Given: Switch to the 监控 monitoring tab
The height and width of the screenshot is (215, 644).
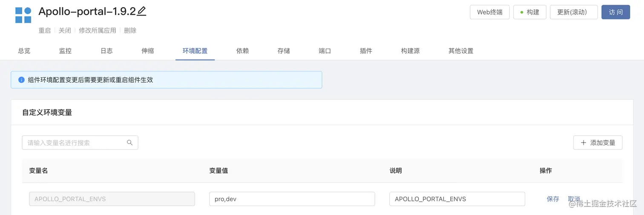Looking at the screenshot, I should (65, 51).
